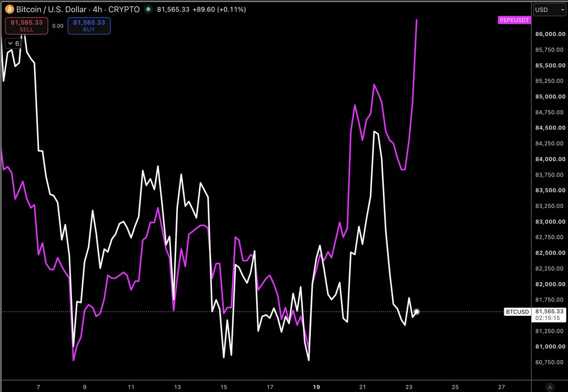Toggle auto scale with the A button
Image resolution: width=568 pixels, height=392 pixels.
coord(549,386)
